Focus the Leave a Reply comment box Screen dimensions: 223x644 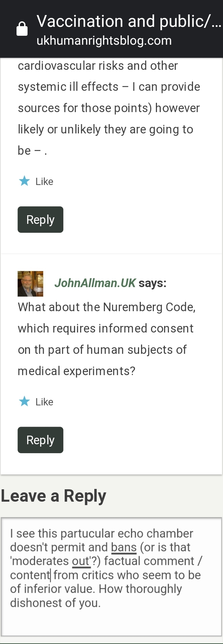tap(111, 619)
